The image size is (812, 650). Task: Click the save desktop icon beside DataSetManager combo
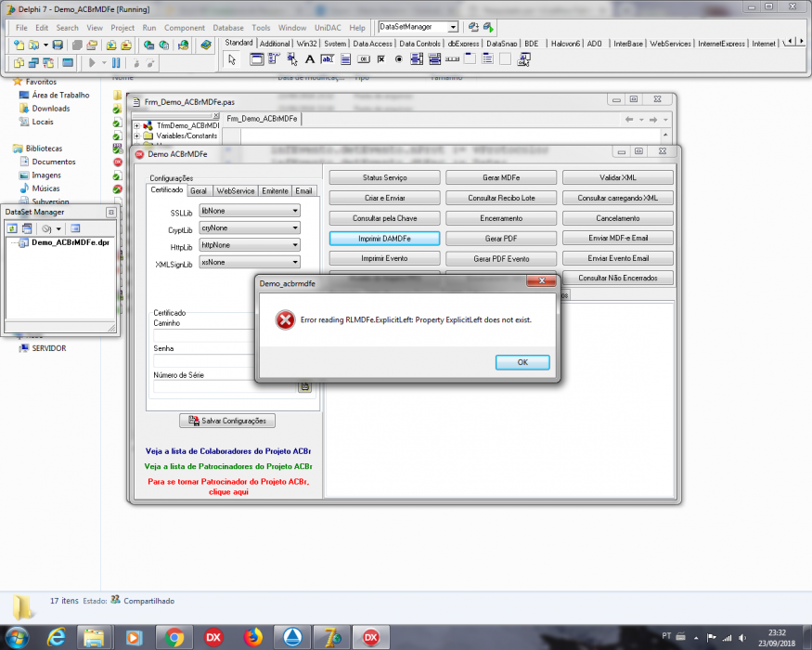click(x=473, y=27)
